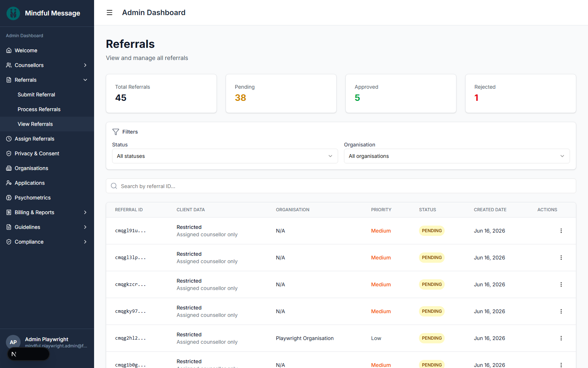This screenshot has height=368, width=588.
Task: Click the Assign Referrals clock icon
Action: [x=9, y=139]
